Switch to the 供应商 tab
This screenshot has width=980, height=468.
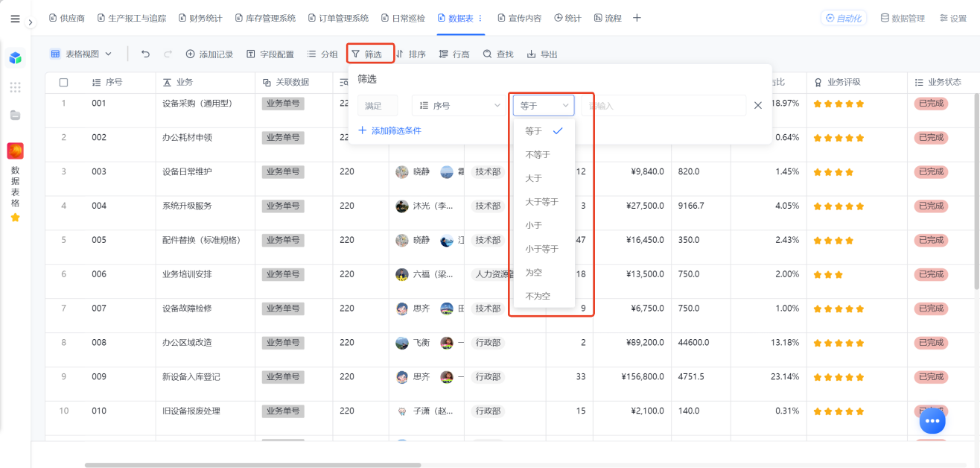(x=67, y=18)
